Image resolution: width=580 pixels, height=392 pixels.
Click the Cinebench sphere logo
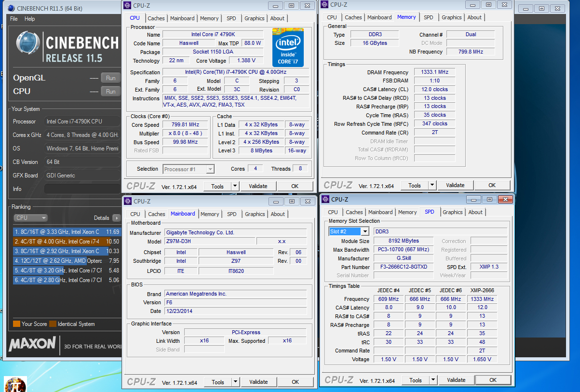(28, 43)
